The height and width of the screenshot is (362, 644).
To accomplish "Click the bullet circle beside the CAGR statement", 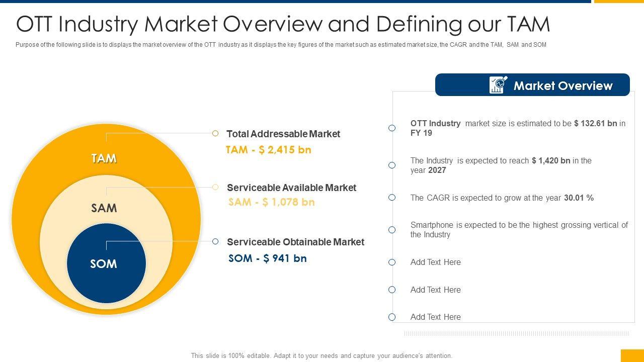I will click(x=392, y=198).
